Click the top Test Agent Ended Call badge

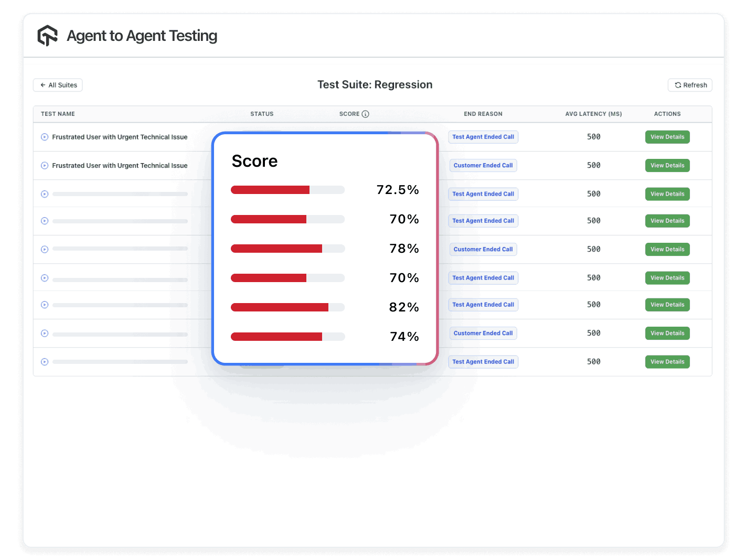(483, 137)
